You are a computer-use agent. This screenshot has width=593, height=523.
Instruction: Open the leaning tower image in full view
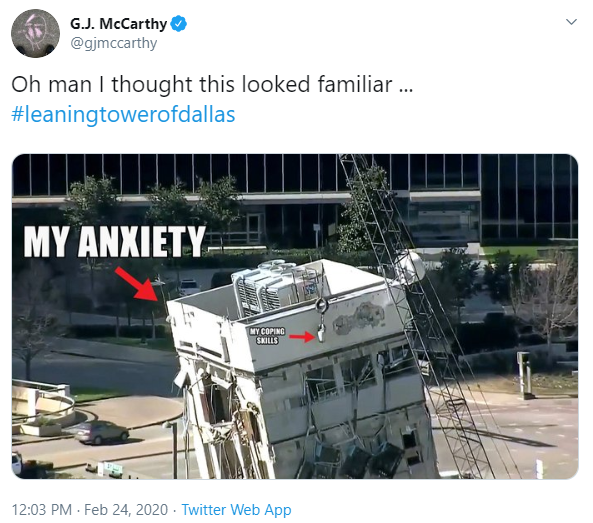pyautogui.click(x=295, y=316)
